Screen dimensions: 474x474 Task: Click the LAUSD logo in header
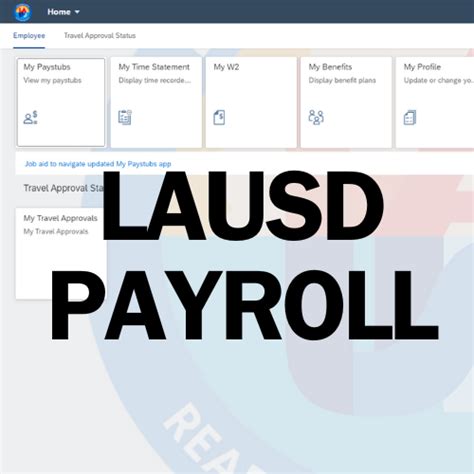point(23,12)
